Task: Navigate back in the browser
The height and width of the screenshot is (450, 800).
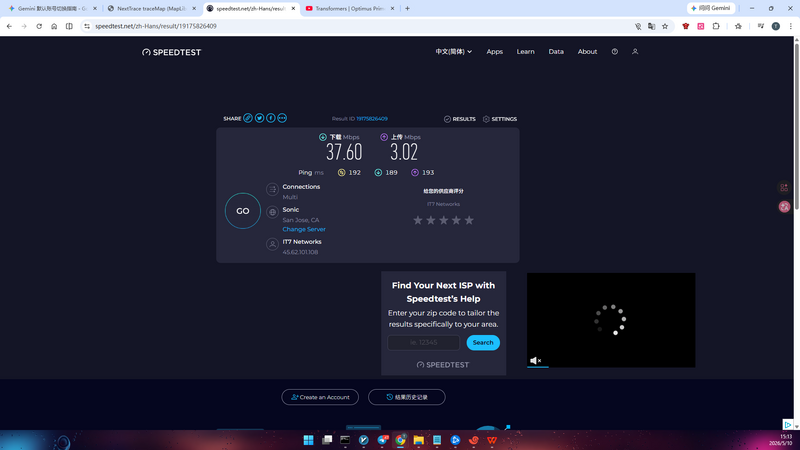Action: tap(9, 26)
